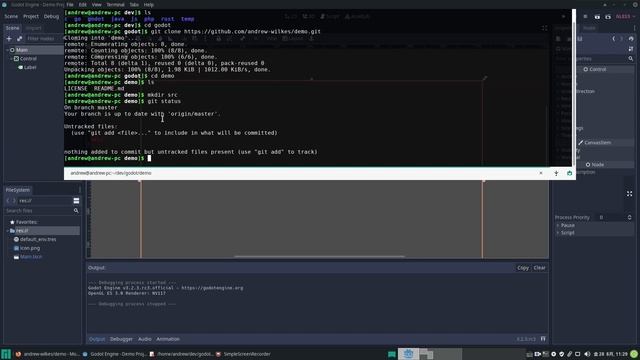Open the Audio bottom panel
640x360 pixels.
coord(144,339)
